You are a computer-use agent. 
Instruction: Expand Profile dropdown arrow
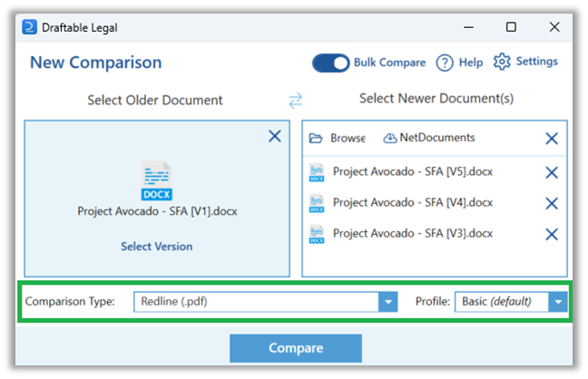[558, 302]
